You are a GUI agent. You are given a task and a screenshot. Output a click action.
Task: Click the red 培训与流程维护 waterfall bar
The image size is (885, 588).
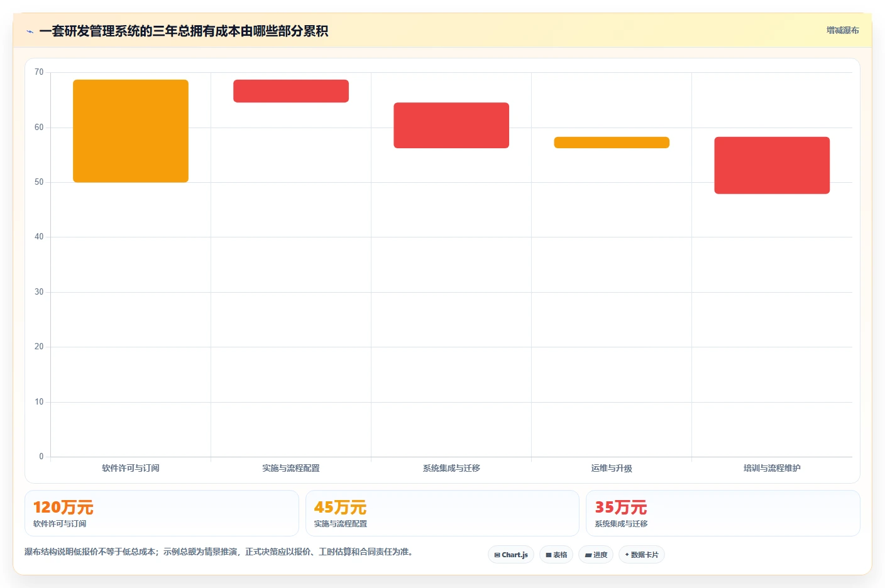coord(772,165)
